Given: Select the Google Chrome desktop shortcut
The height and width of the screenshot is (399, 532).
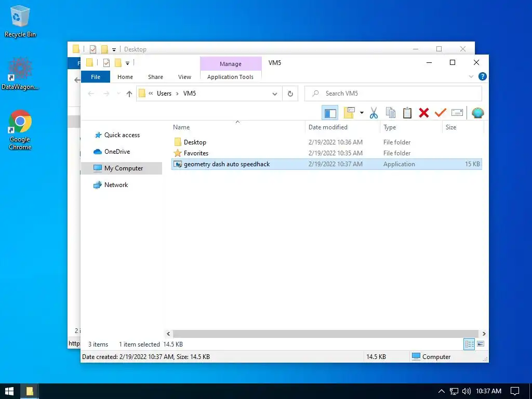Looking at the screenshot, I should [20, 130].
